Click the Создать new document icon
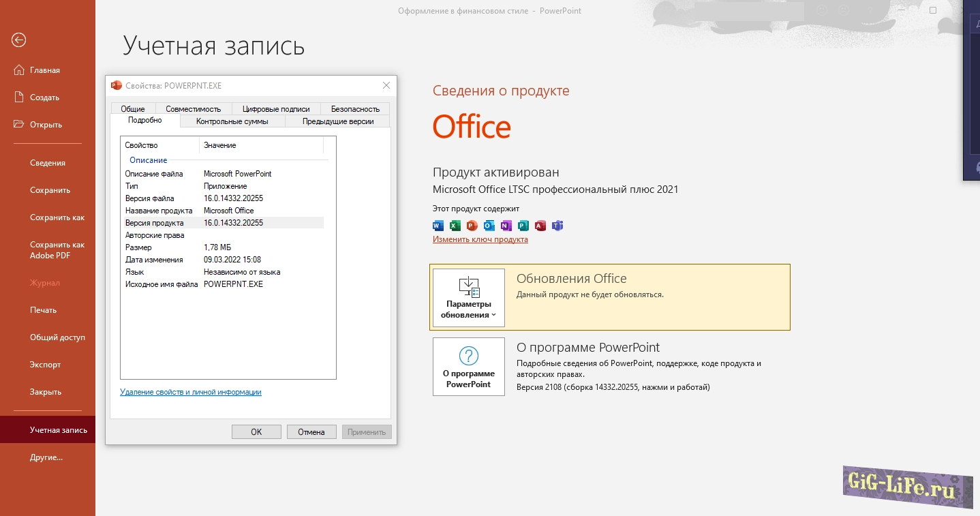Screen dimensions: 980x516 click(19, 97)
